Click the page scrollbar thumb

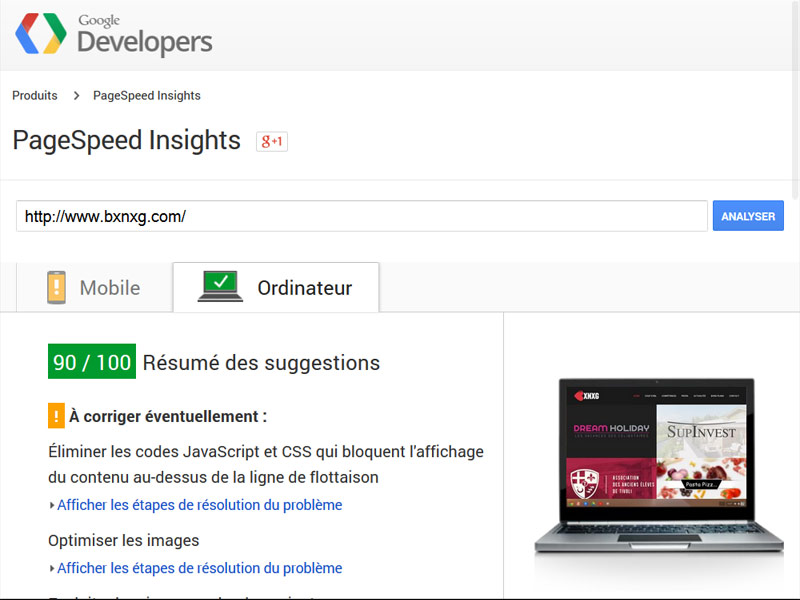(x=795, y=99)
